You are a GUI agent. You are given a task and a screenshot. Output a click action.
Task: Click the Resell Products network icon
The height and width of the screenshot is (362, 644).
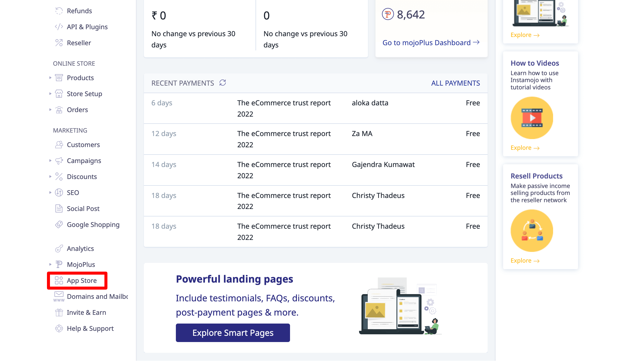pos(532,231)
